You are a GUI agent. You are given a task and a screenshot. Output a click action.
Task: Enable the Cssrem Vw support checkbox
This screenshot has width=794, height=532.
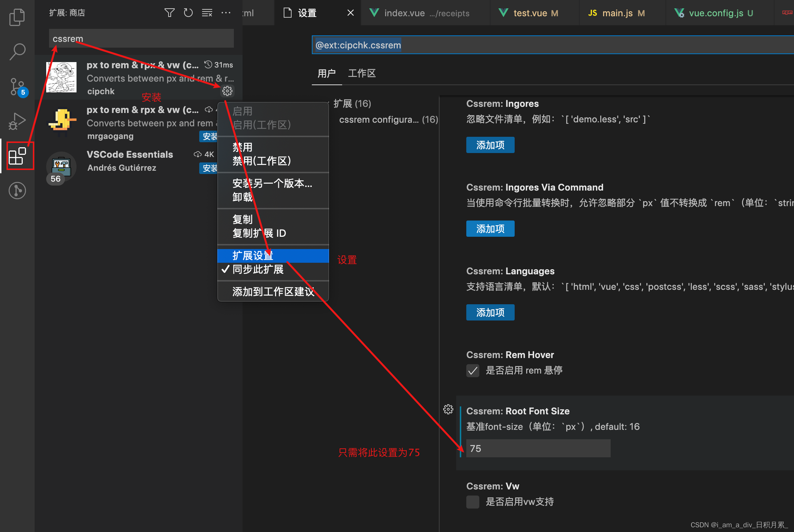[473, 502]
